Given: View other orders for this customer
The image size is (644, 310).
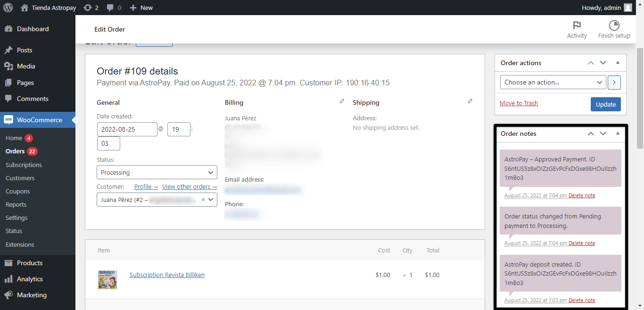Looking at the screenshot, I should [190, 186].
